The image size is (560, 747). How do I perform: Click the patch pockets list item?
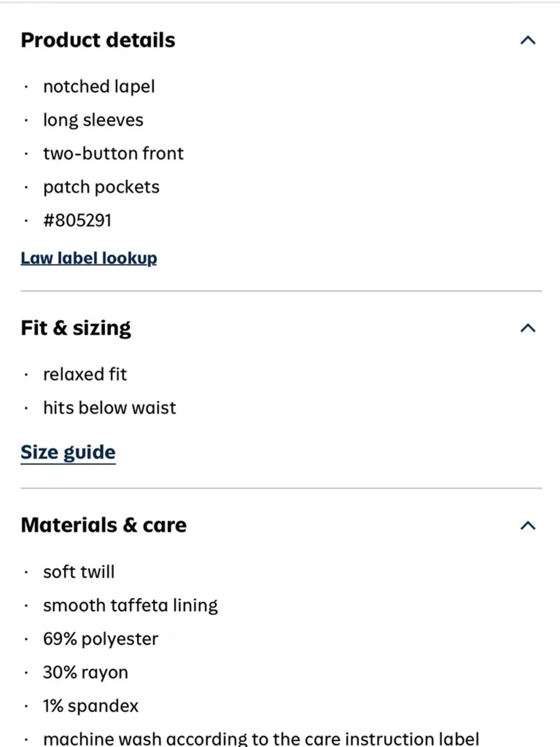pyautogui.click(x=101, y=187)
